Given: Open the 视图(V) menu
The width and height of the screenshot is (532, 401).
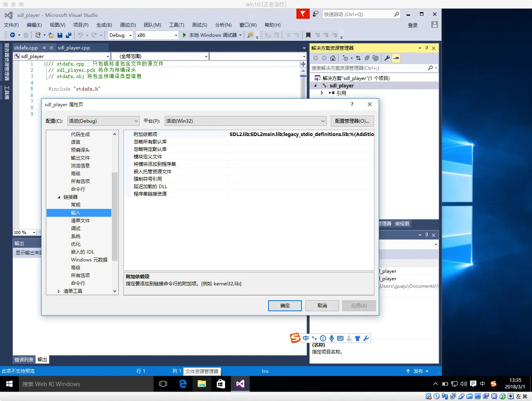Looking at the screenshot, I should [57, 25].
